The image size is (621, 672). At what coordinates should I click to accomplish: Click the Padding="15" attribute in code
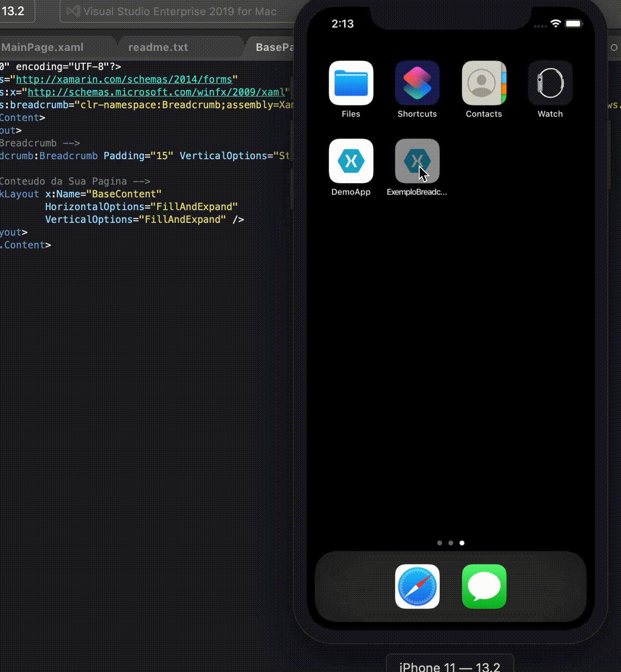pos(139,156)
